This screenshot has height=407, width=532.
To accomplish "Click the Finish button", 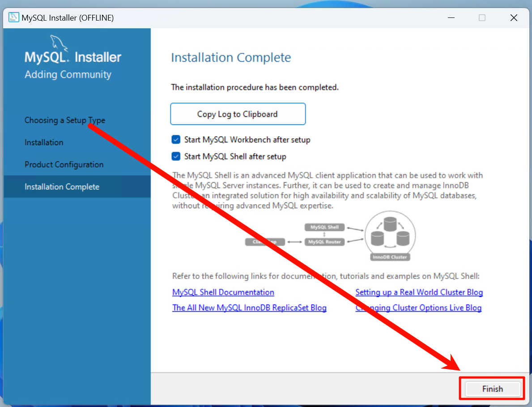I will pos(492,389).
